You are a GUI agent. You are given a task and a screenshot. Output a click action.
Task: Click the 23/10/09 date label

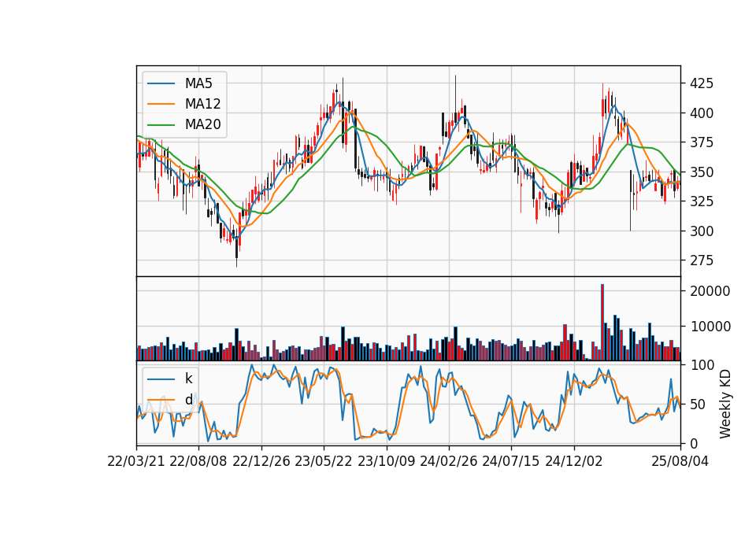[x=386, y=462]
